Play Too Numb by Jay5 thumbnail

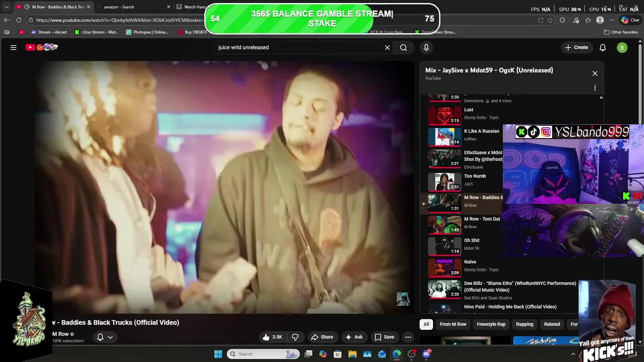pyautogui.click(x=445, y=182)
